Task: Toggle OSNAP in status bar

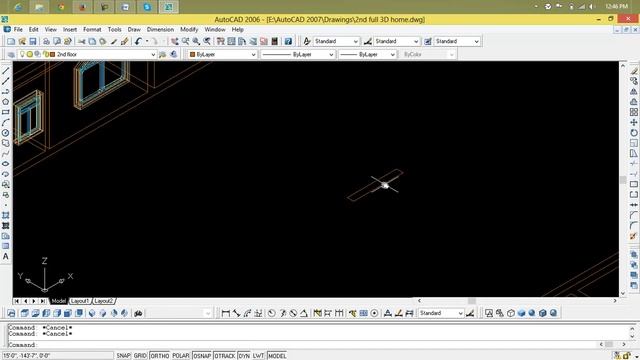Action: pyautogui.click(x=202, y=356)
